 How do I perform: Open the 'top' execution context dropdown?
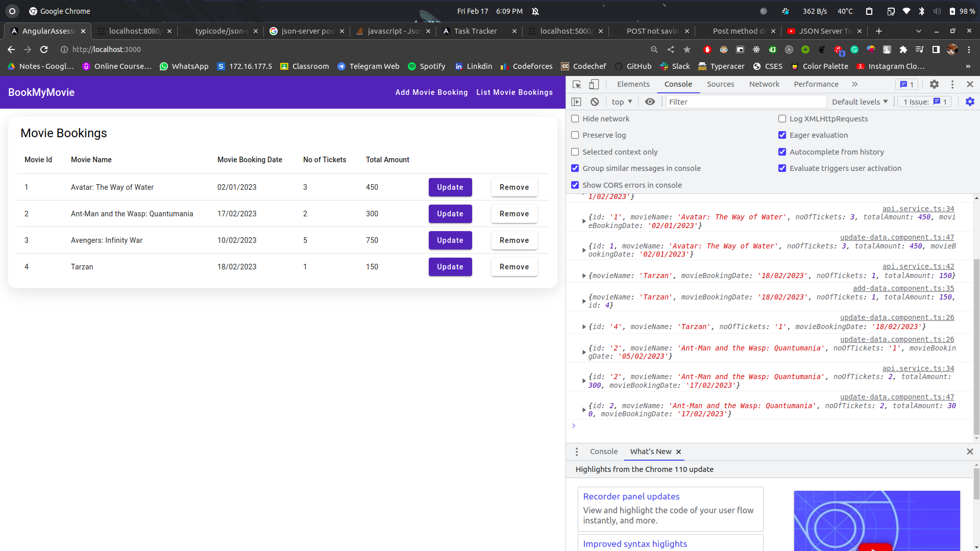(621, 102)
